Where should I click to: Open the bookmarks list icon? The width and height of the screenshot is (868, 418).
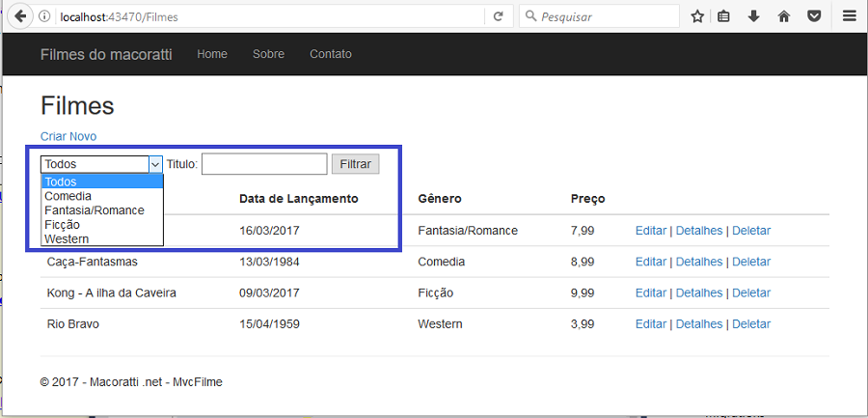[x=723, y=16]
